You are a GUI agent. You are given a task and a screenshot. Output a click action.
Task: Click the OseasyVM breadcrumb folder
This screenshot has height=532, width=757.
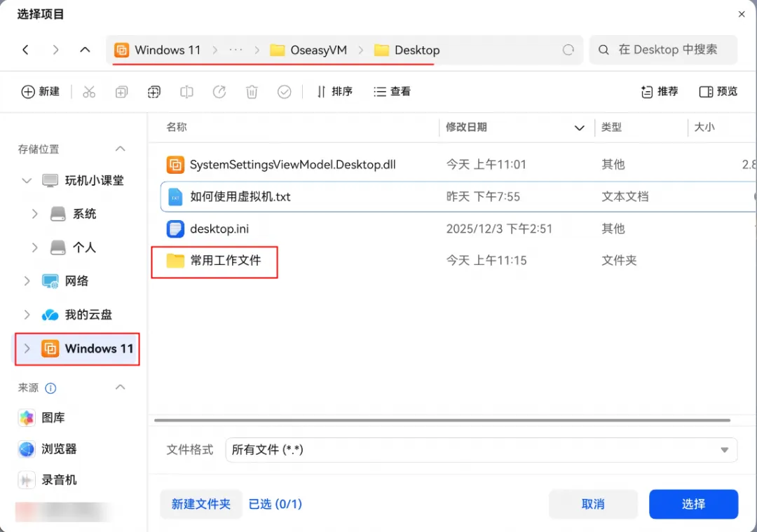[308, 50]
